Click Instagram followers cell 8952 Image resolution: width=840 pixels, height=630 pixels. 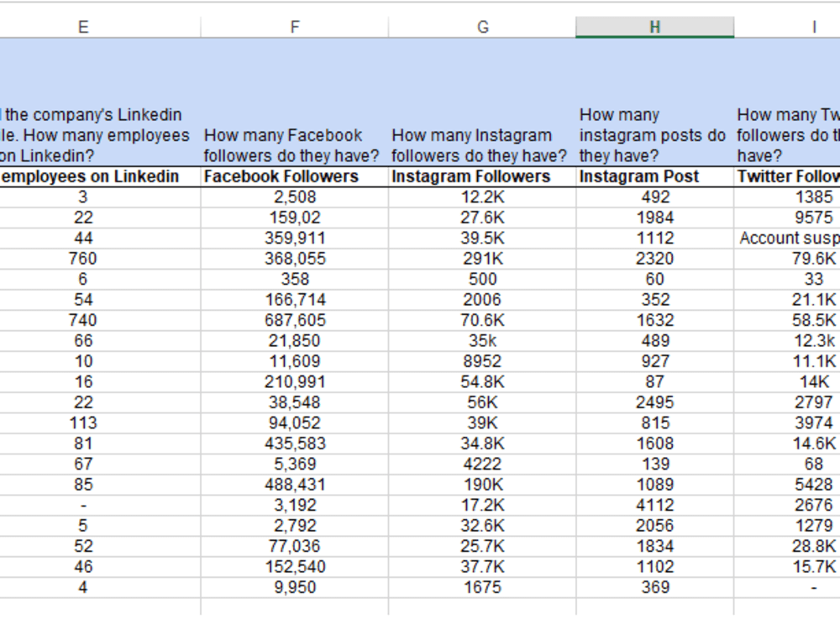(482, 361)
